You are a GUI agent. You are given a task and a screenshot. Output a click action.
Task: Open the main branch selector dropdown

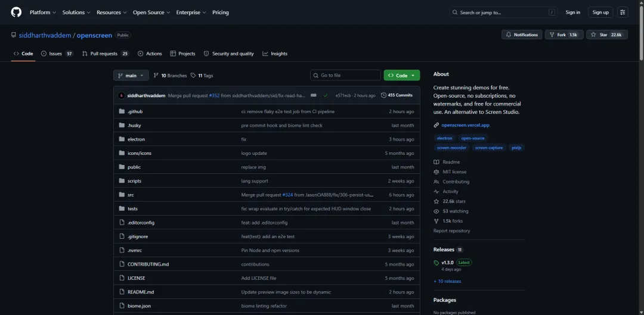pyautogui.click(x=131, y=76)
